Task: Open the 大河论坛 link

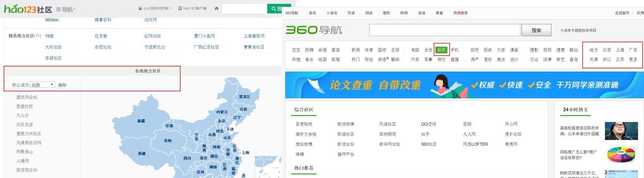Action: pos(53,47)
